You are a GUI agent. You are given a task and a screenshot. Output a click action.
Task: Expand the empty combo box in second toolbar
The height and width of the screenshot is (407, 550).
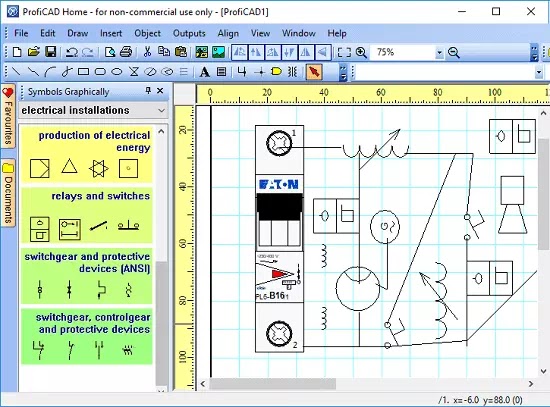(x=538, y=72)
